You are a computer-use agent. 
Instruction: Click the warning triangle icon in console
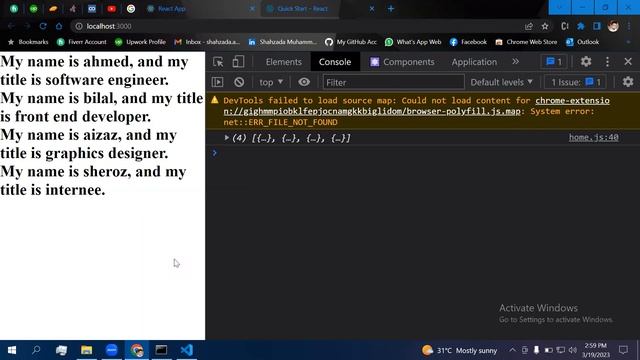(215, 100)
